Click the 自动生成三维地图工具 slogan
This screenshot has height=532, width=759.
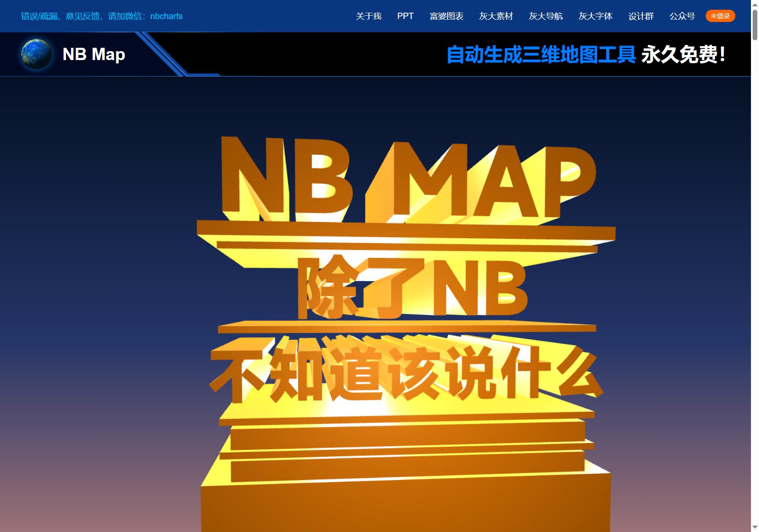tap(541, 55)
